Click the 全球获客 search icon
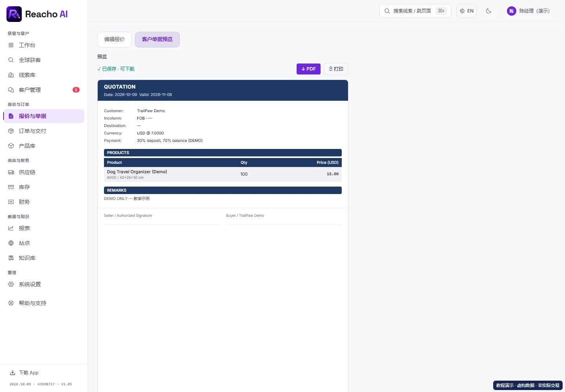The image size is (565, 392). pyautogui.click(x=11, y=60)
